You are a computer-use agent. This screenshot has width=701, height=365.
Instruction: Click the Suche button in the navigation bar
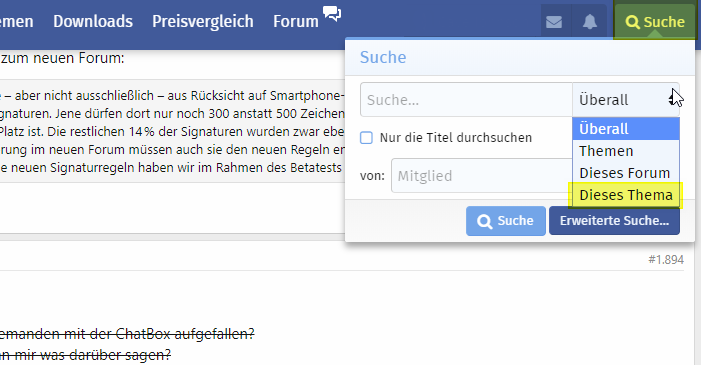coord(655,21)
